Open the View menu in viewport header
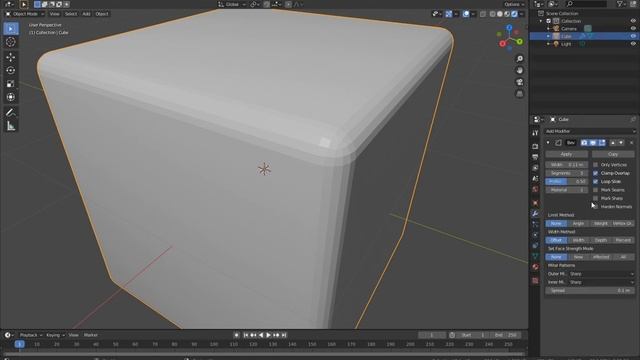The width and height of the screenshot is (640, 360). (54, 14)
